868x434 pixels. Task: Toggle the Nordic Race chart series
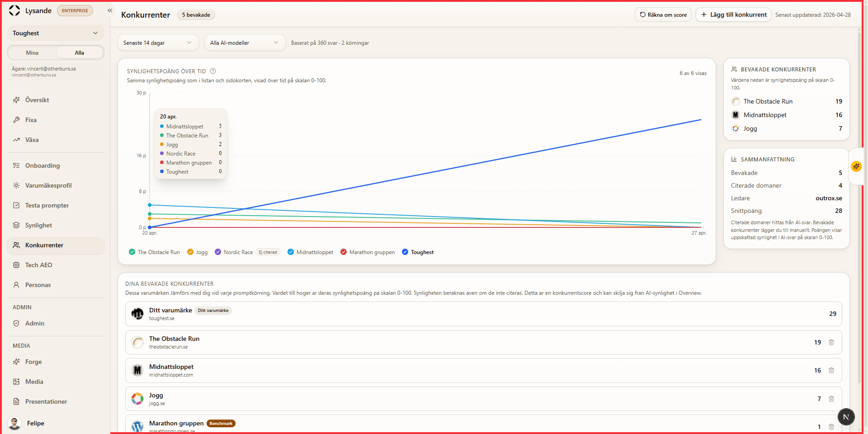(234, 252)
